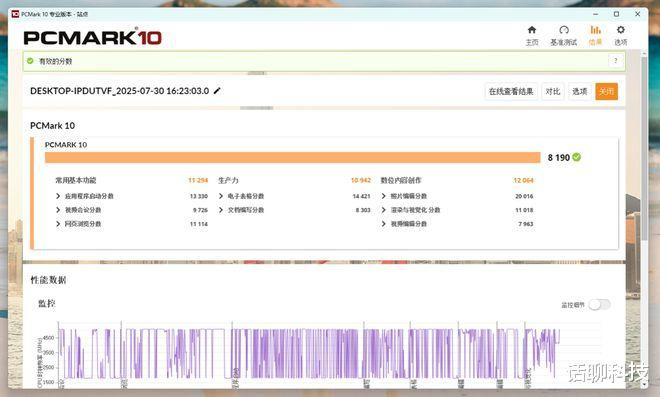Click the View results online (在线查看结果) button
The height and width of the screenshot is (397, 660).
click(511, 91)
